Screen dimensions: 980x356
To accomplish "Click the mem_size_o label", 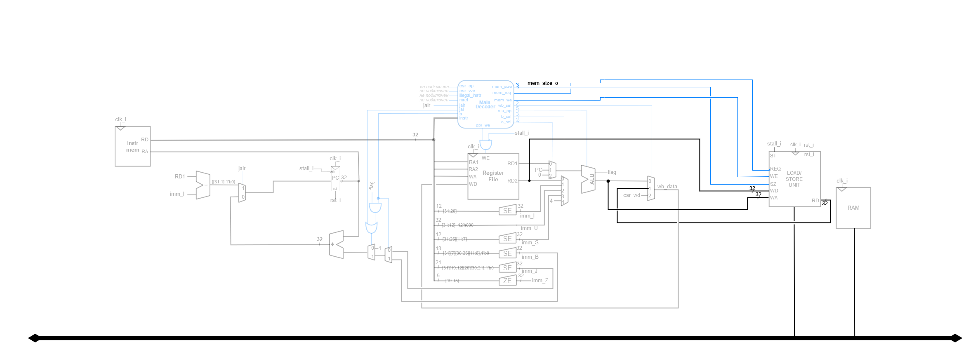I will [542, 83].
